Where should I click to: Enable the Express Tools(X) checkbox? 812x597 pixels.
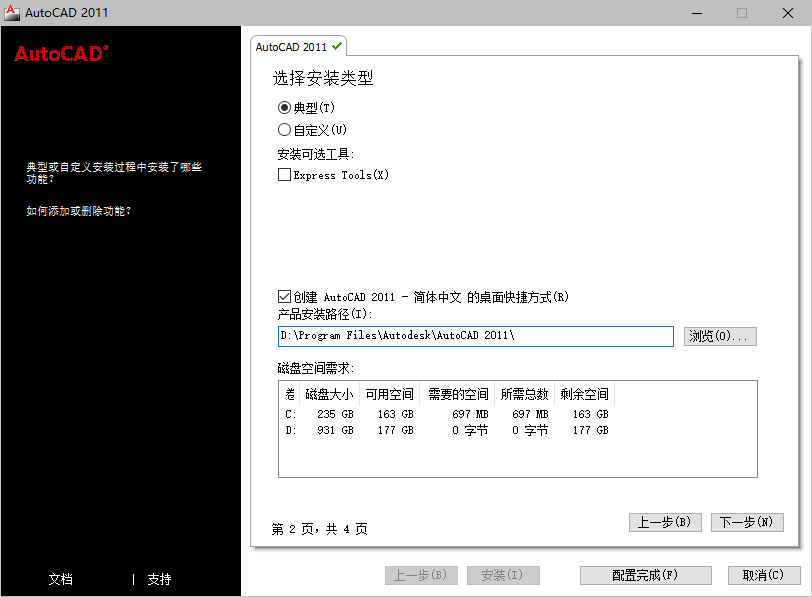[x=283, y=175]
